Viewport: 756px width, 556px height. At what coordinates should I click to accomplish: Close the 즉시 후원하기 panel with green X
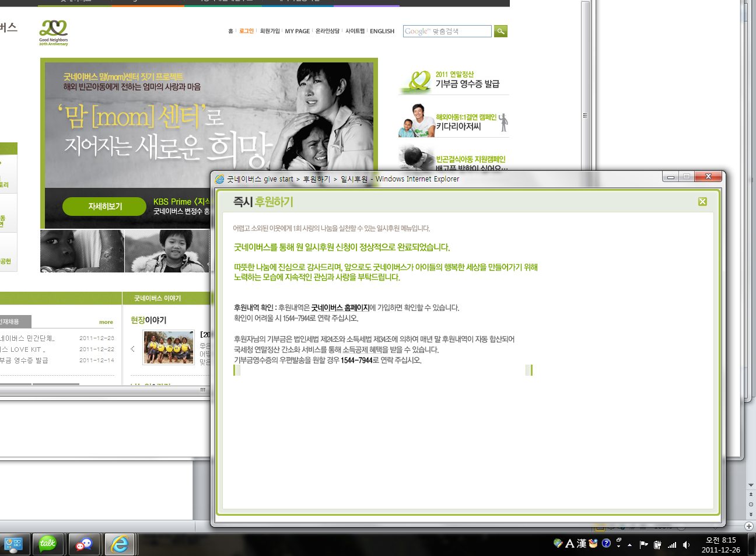pos(702,201)
